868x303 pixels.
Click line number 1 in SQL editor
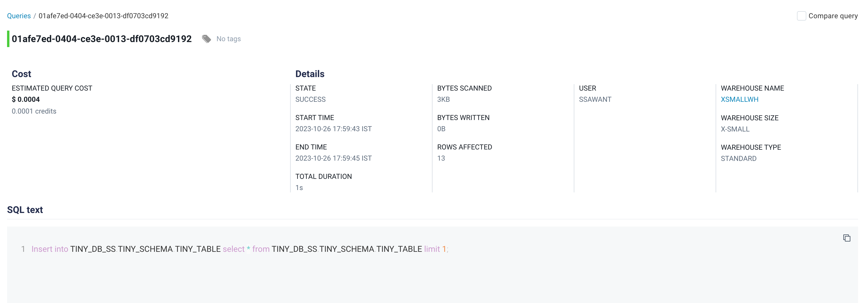click(23, 249)
